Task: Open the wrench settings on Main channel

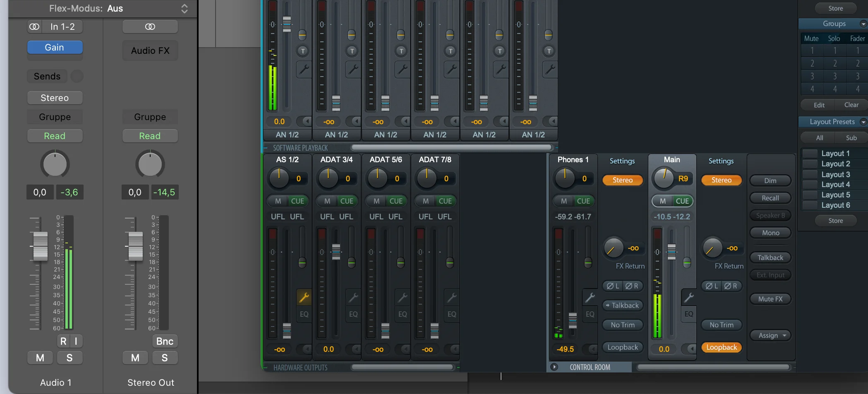Action: coord(689,297)
